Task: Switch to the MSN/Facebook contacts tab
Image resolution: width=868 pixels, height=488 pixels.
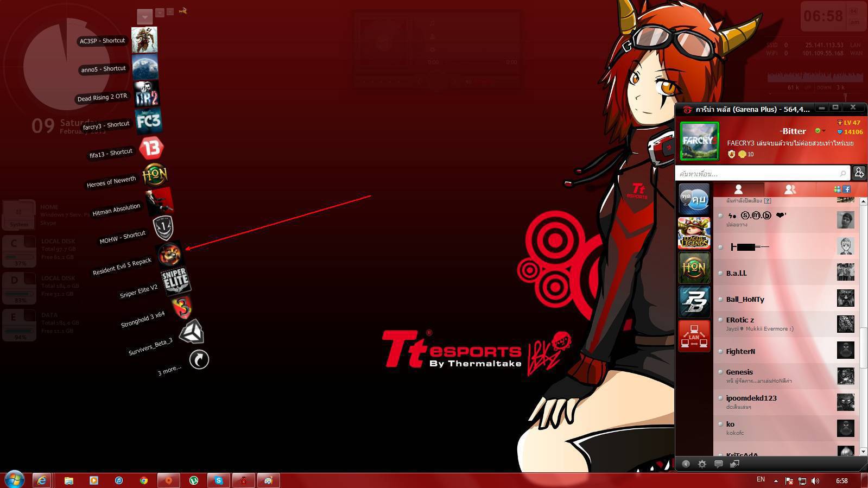Action: 842,189
